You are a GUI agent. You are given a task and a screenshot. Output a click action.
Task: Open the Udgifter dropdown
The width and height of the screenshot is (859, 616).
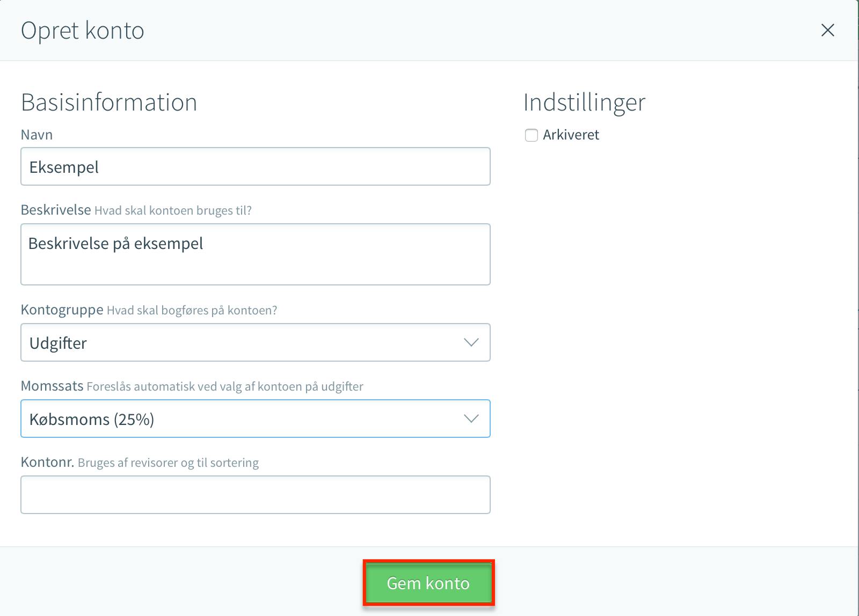256,342
